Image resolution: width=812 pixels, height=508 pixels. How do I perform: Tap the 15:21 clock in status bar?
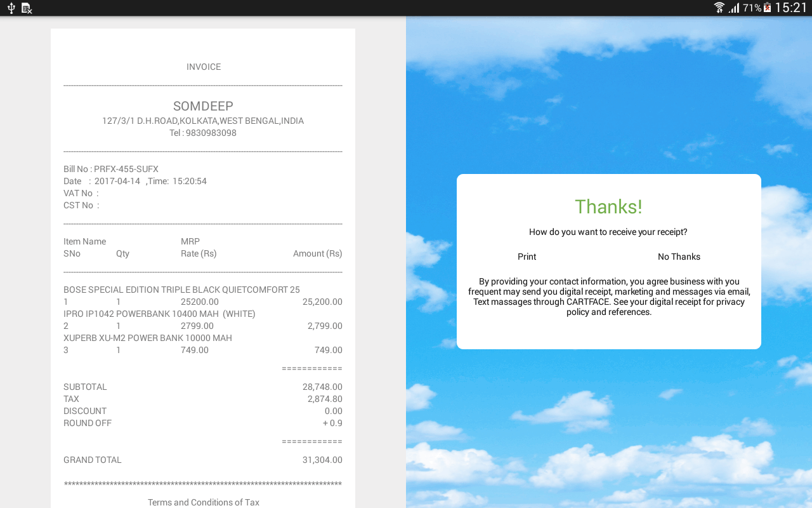[x=791, y=8]
